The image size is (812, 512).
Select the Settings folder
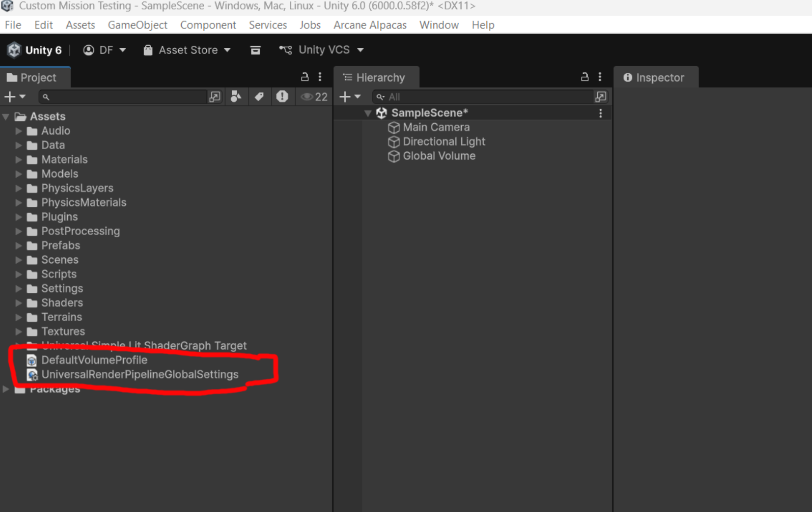62,289
